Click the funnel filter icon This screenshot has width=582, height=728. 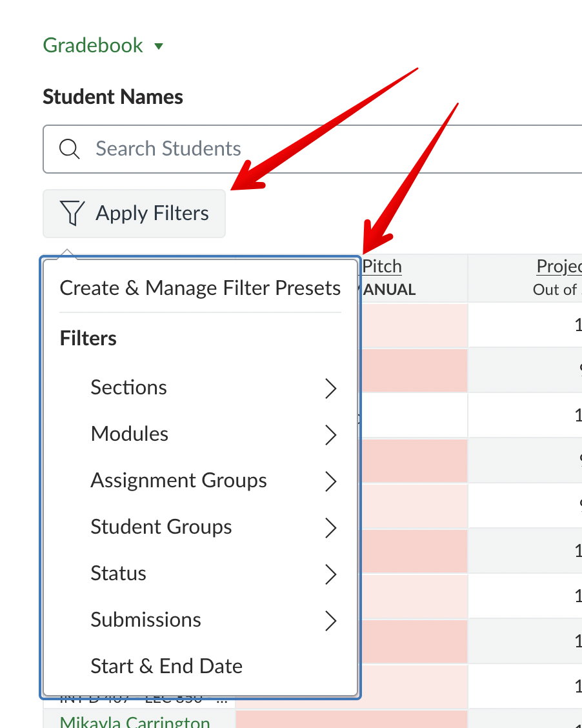tap(72, 213)
